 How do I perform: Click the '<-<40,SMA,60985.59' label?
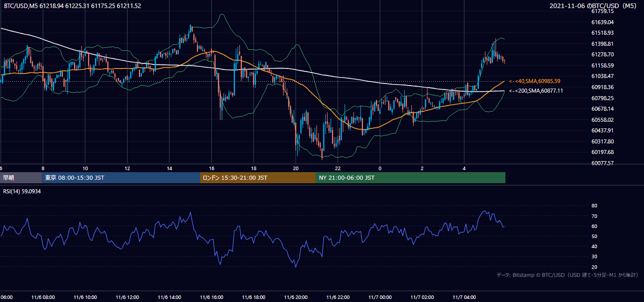click(534, 81)
